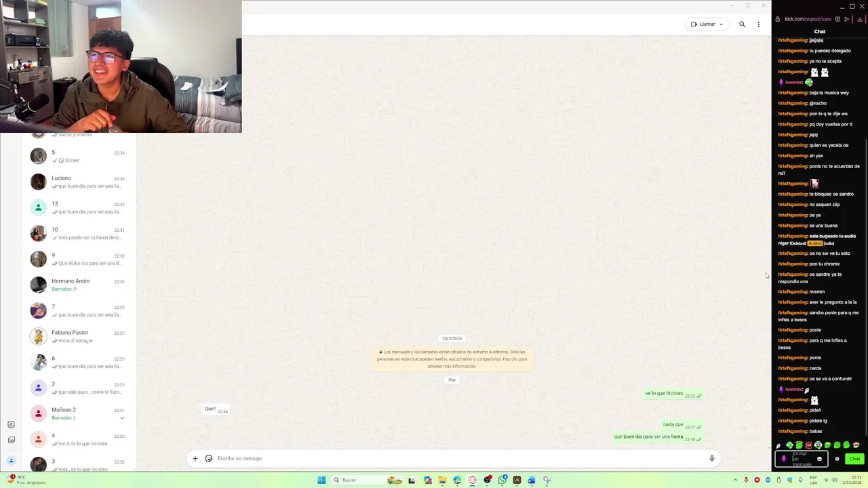Open the Mañoso 2 chat
The width and height of the screenshot is (868, 488).
(79, 413)
